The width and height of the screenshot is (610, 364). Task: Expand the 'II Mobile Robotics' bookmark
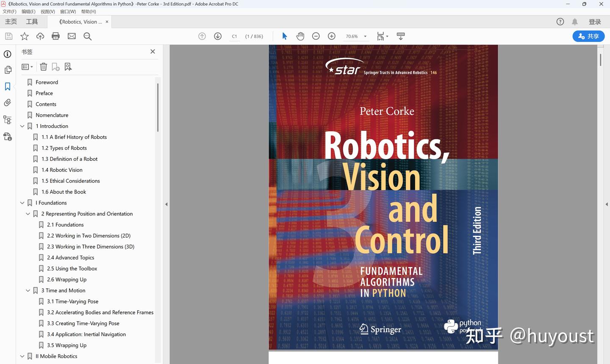click(x=22, y=356)
